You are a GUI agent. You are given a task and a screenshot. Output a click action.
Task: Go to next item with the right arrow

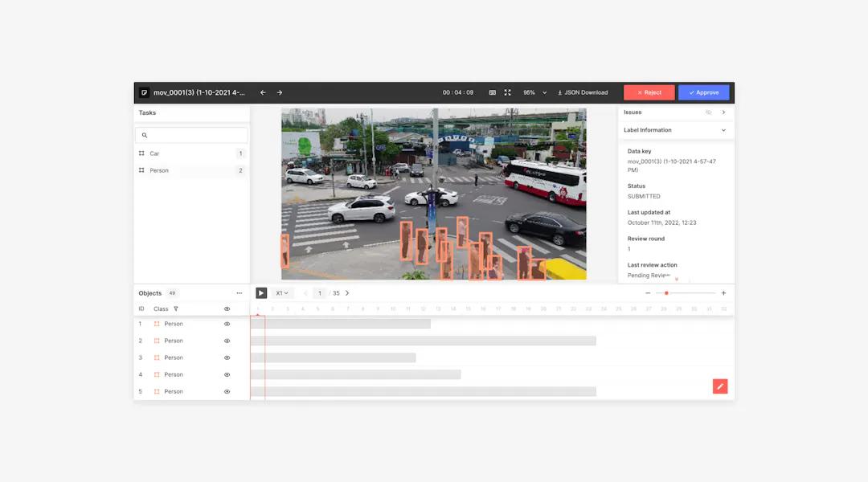point(280,92)
